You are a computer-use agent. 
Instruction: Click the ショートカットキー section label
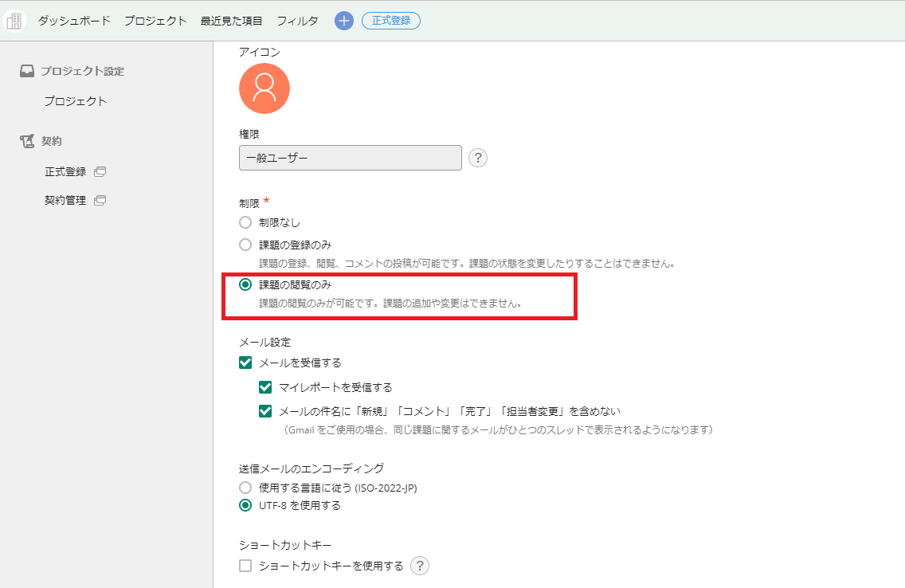[x=286, y=545]
